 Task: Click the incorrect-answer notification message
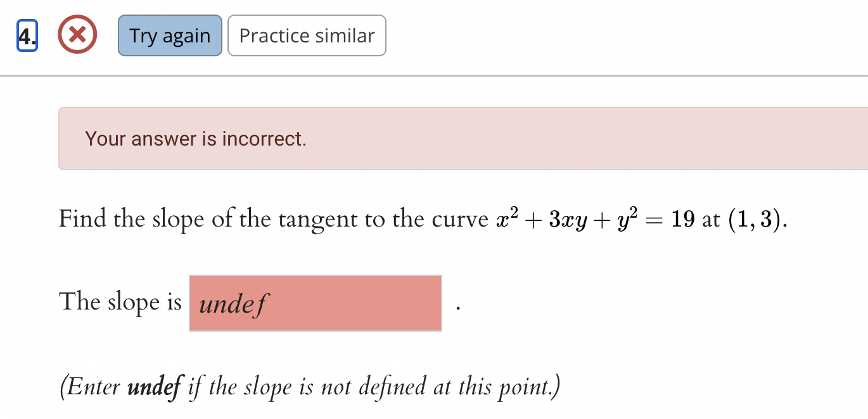pos(196,139)
